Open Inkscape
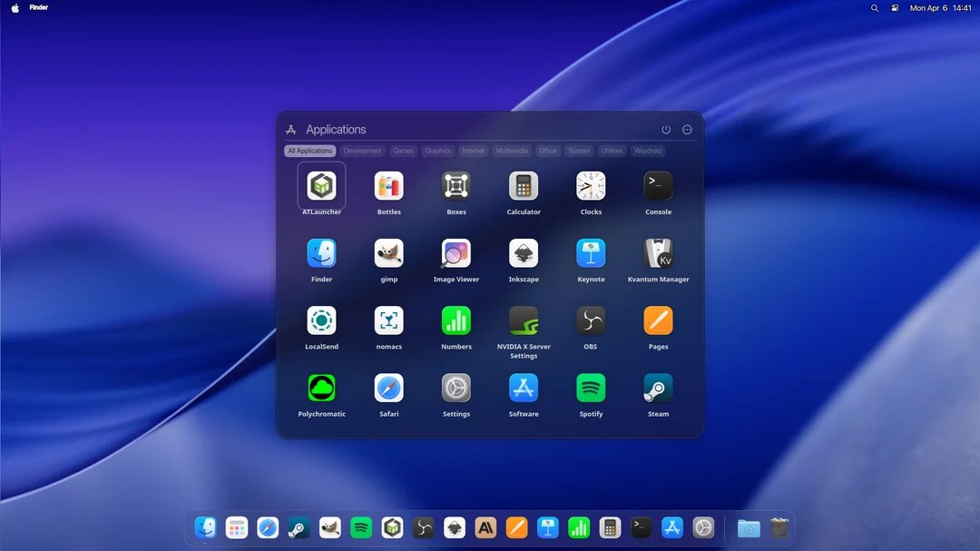The image size is (980, 551). (524, 254)
